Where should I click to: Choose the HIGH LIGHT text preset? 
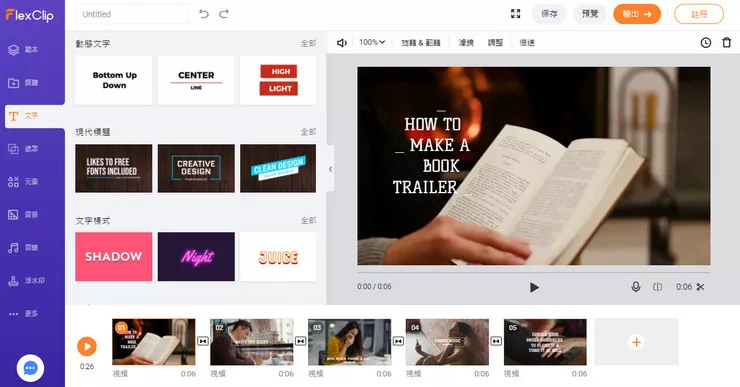point(278,80)
